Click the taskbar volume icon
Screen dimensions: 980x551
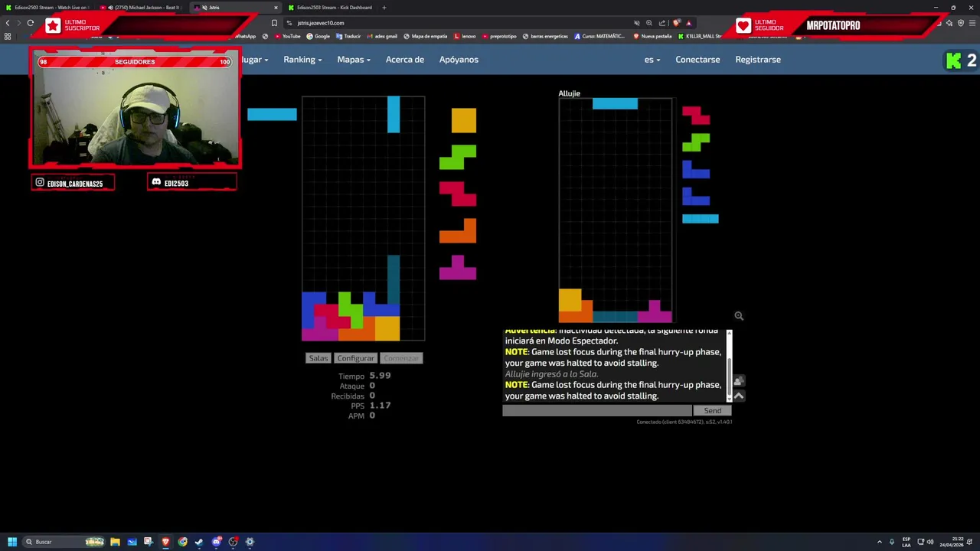pos(930,542)
